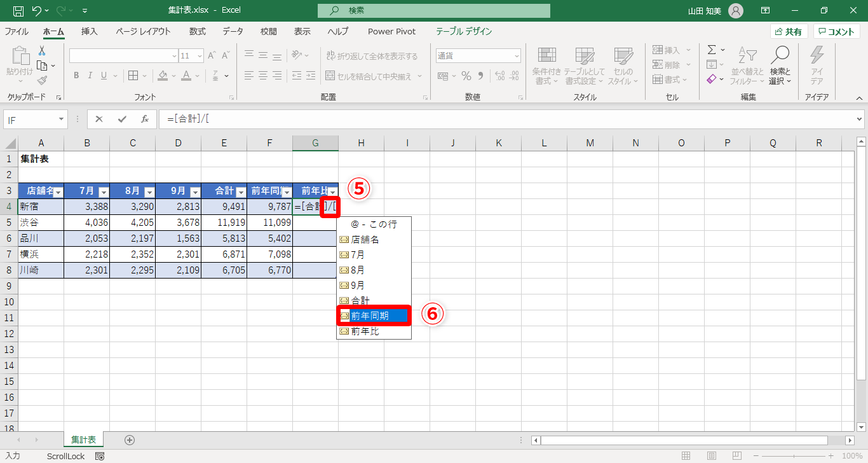Click the search box (検索)

point(434,11)
